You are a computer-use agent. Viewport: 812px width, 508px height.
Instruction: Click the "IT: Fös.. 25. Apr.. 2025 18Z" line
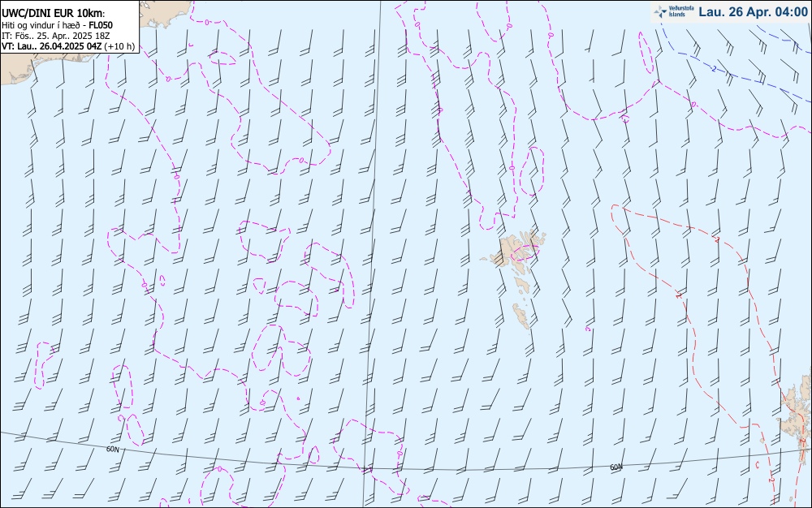55,36
